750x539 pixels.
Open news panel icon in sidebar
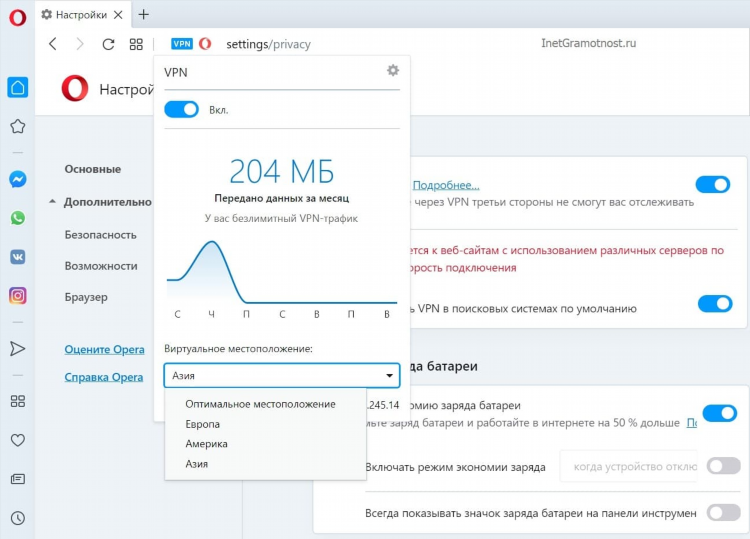(18, 479)
